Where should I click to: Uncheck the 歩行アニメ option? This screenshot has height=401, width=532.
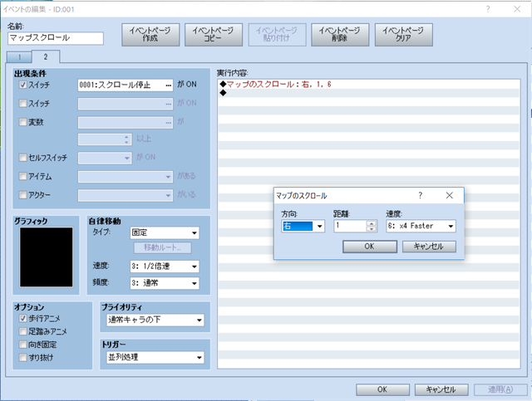click(22, 318)
